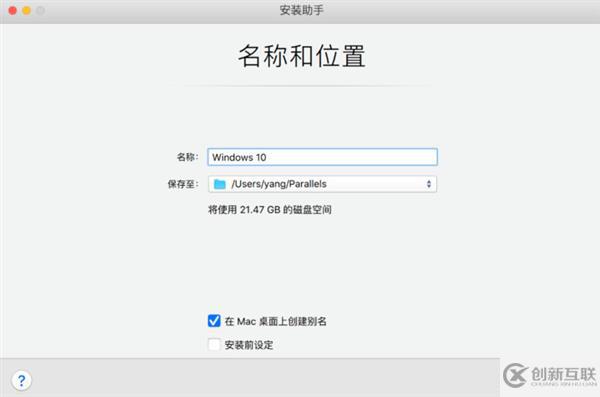Click the Windows 10 name input field
This screenshot has height=397, width=600.
click(x=322, y=157)
